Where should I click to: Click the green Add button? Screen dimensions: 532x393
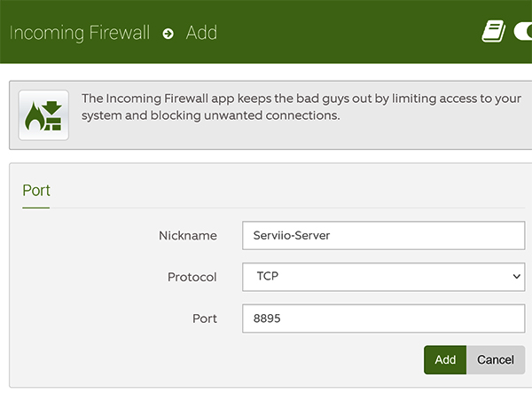point(445,360)
